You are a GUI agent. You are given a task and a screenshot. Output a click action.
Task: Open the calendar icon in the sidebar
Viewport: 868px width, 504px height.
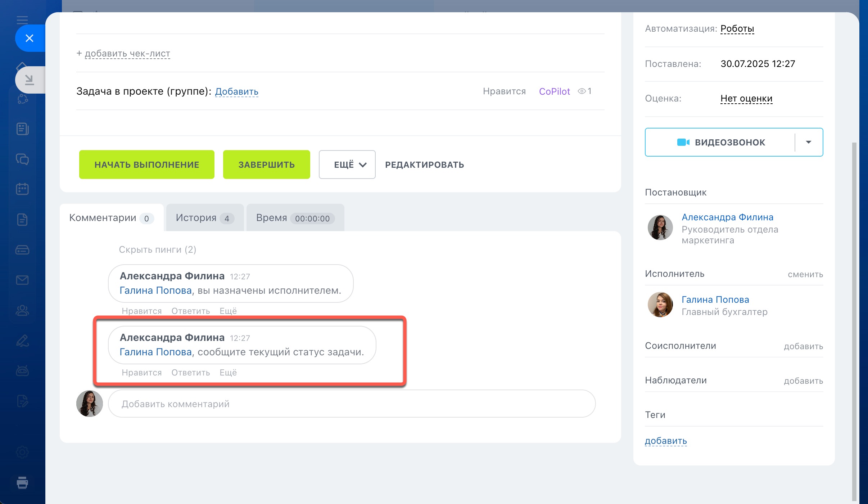coord(22,189)
